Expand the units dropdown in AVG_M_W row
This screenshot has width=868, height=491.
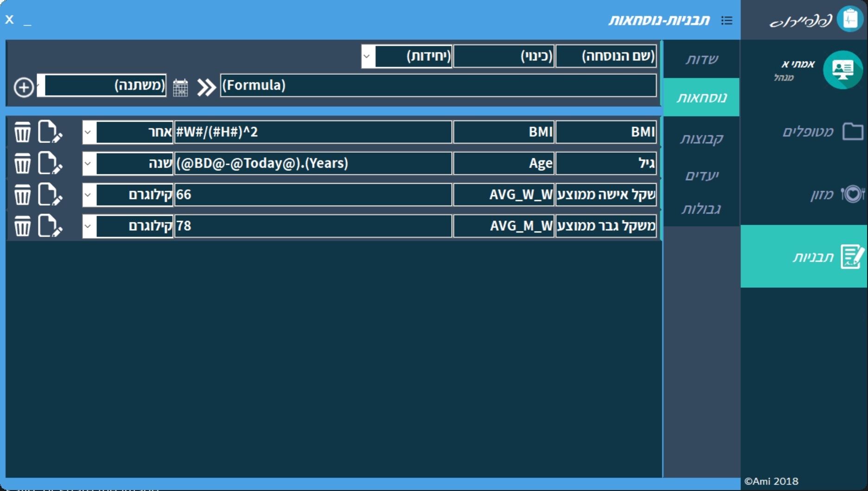(89, 226)
